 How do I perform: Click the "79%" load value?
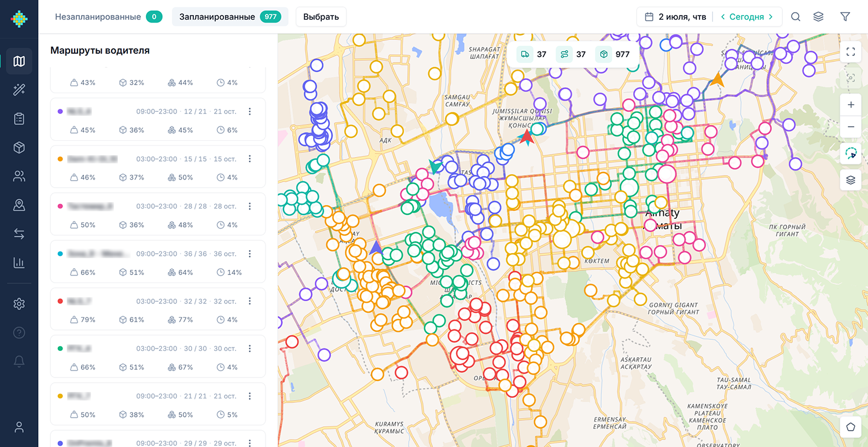click(x=88, y=320)
